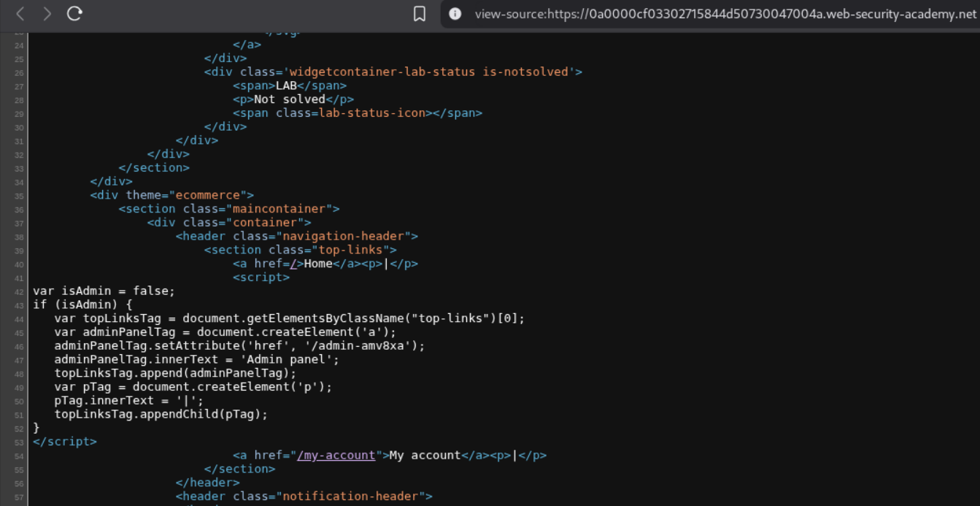Open the "/my-account" href link
The image size is (980, 506).
(336, 456)
